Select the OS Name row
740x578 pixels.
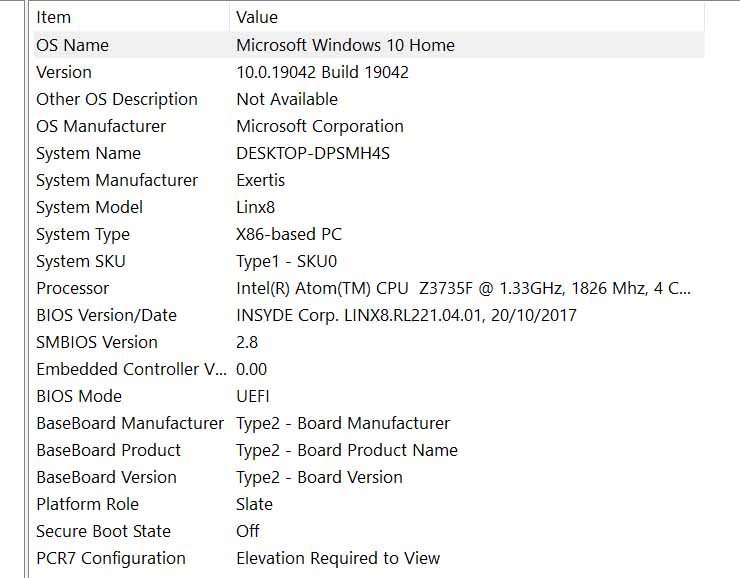click(369, 45)
